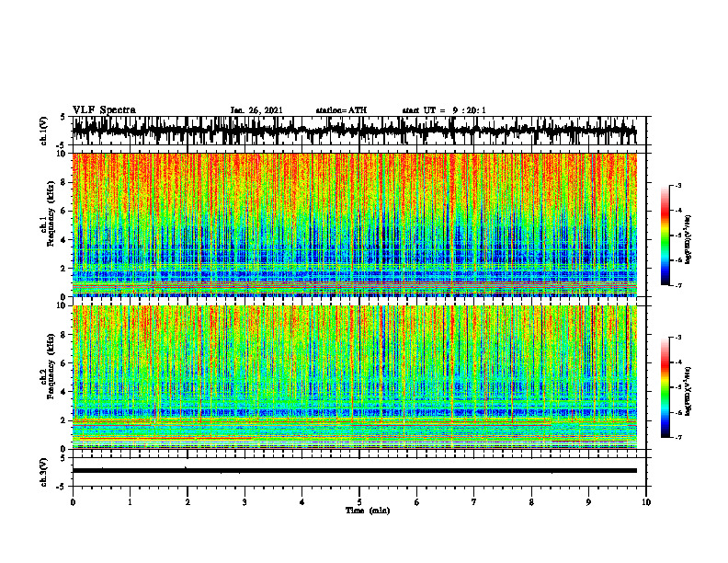Click the ch.3 flat black voltage trace
728x563 pixels.
pyautogui.click(x=354, y=471)
